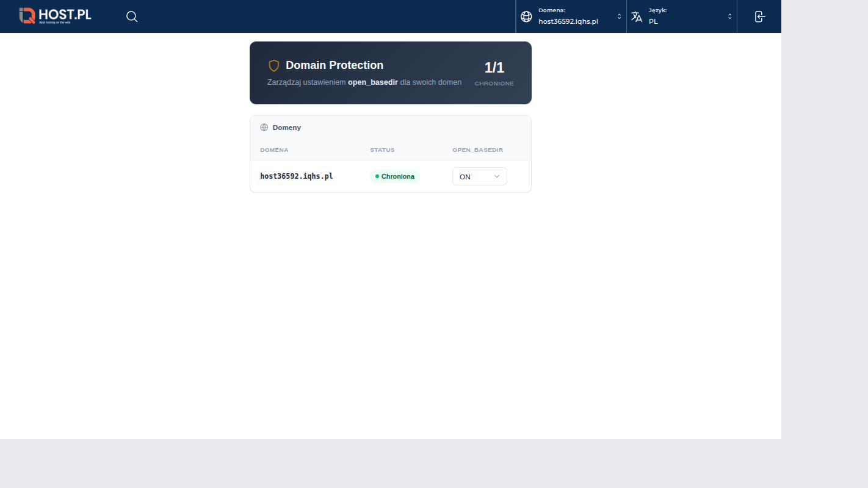
Task: Open the Domena selector showing host36592.iqhs.pl
Action: (x=571, y=16)
